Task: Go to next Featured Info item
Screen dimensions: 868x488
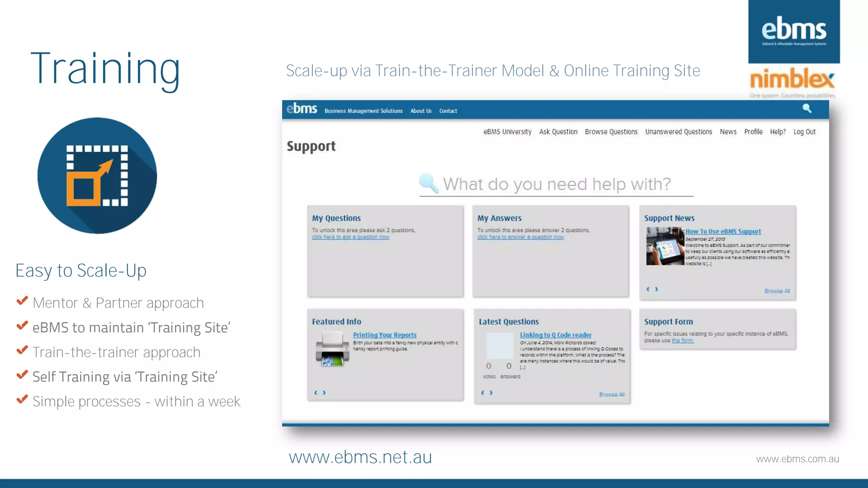Action: click(324, 393)
